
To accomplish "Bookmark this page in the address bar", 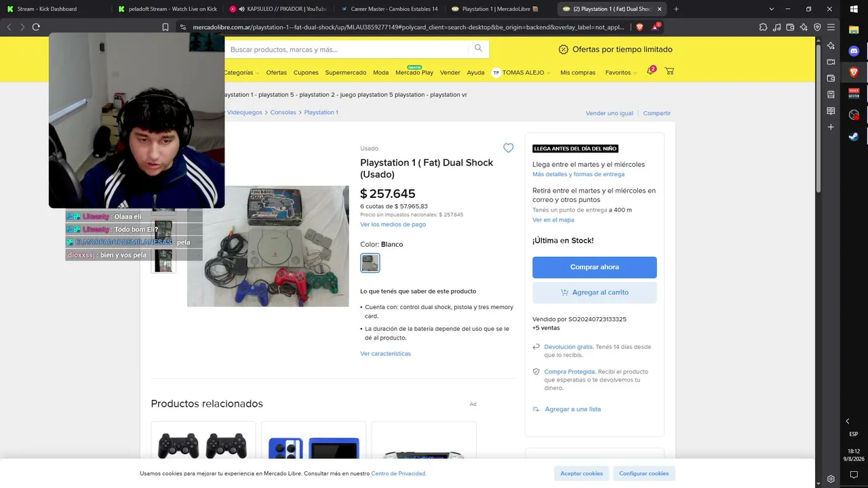I will click(165, 27).
